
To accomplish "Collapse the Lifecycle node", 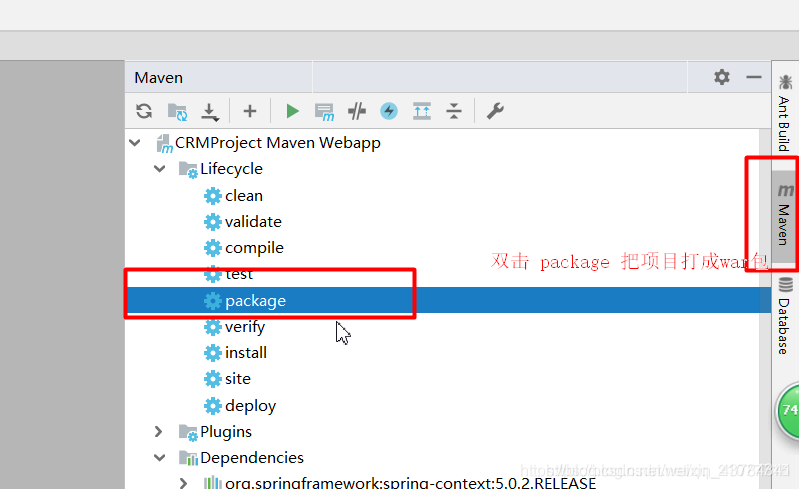I will pyautogui.click(x=159, y=169).
